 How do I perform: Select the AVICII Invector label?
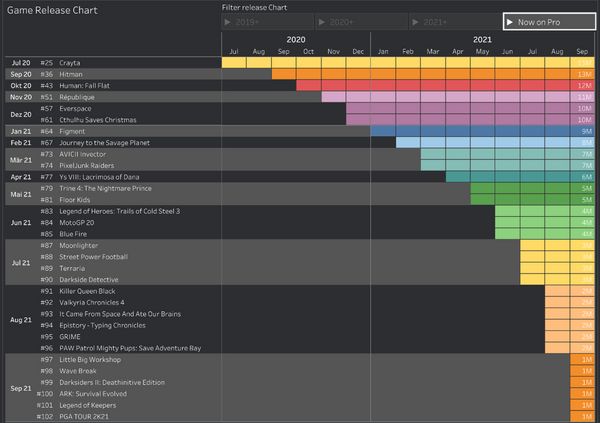(x=83, y=154)
